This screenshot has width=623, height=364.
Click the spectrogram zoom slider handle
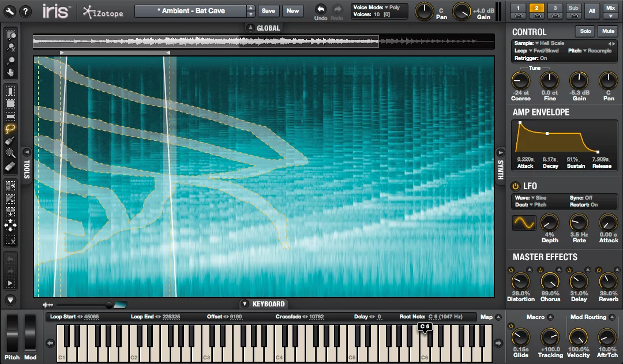pos(109,305)
